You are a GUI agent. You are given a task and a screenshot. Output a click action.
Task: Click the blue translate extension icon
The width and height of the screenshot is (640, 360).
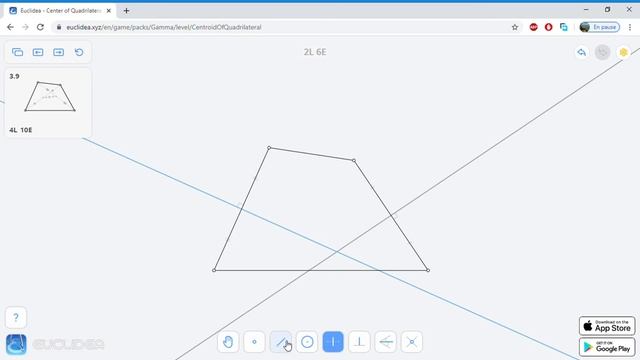coord(564,27)
